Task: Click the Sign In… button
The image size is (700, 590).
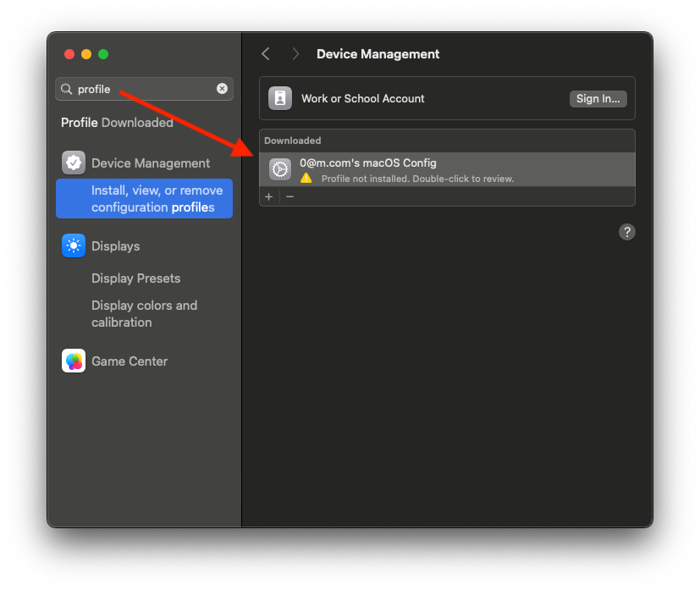Action: click(598, 99)
